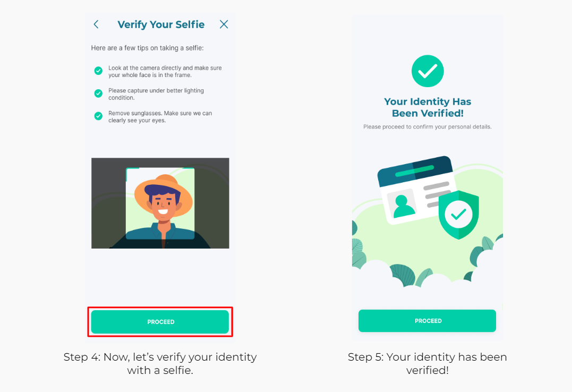Click the green shield badge with checkmark
The width and height of the screenshot is (572, 392).
coord(458,215)
